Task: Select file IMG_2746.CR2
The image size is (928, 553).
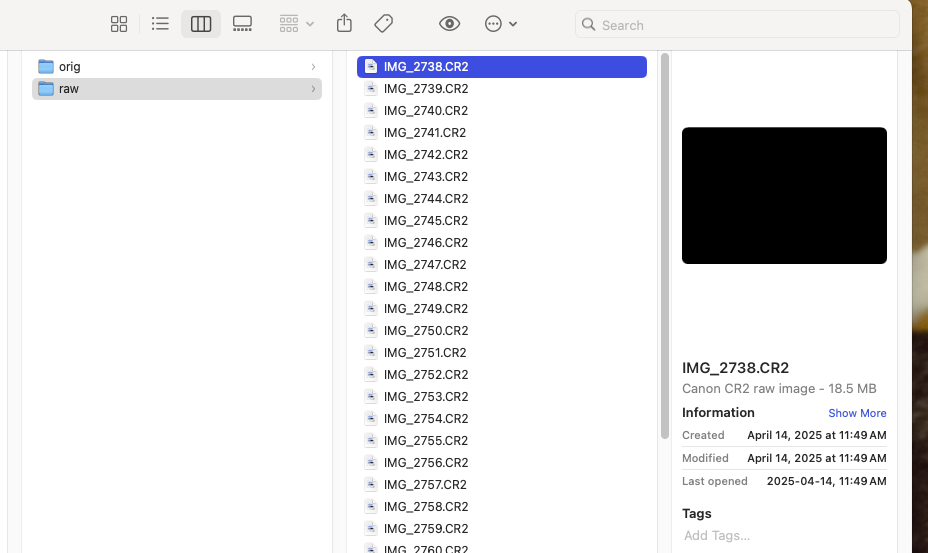Action: tap(501, 243)
